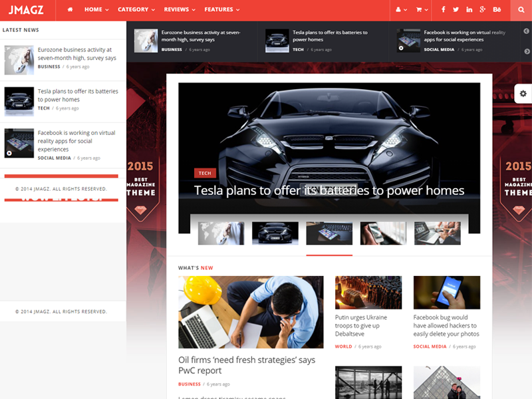Image resolution: width=532 pixels, height=399 pixels.
Task: Visit the Twitter social icon
Action: click(456, 9)
